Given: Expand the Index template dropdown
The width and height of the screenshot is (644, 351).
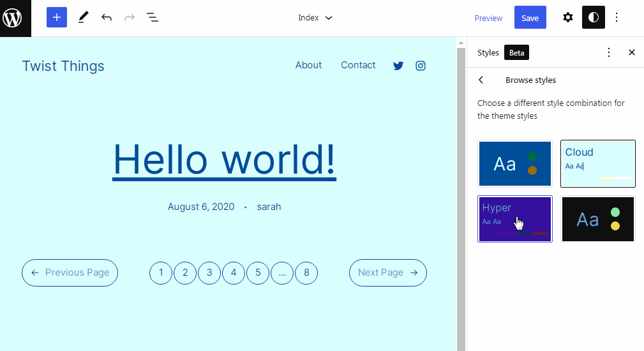Looking at the screenshot, I should coord(315,18).
